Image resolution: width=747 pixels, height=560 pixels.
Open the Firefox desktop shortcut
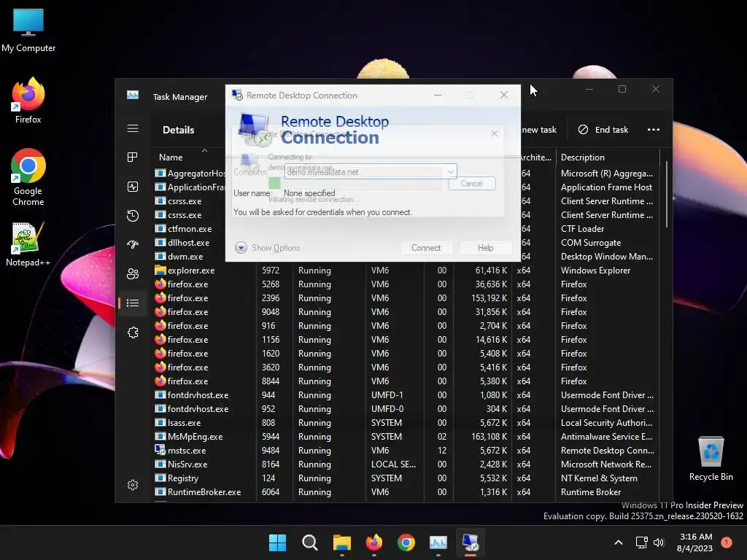pyautogui.click(x=28, y=101)
